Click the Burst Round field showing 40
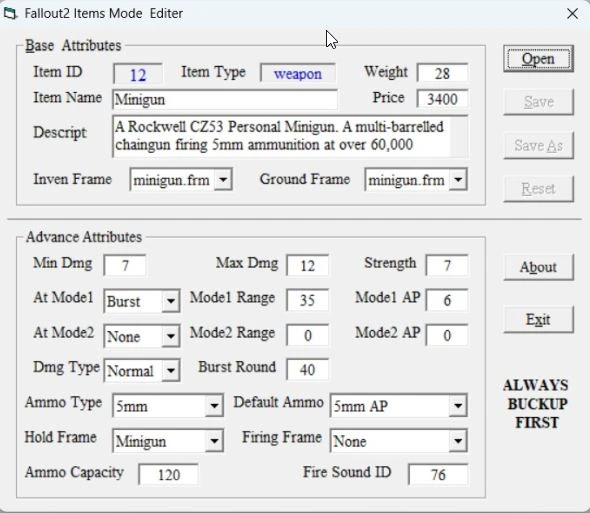 point(307,370)
